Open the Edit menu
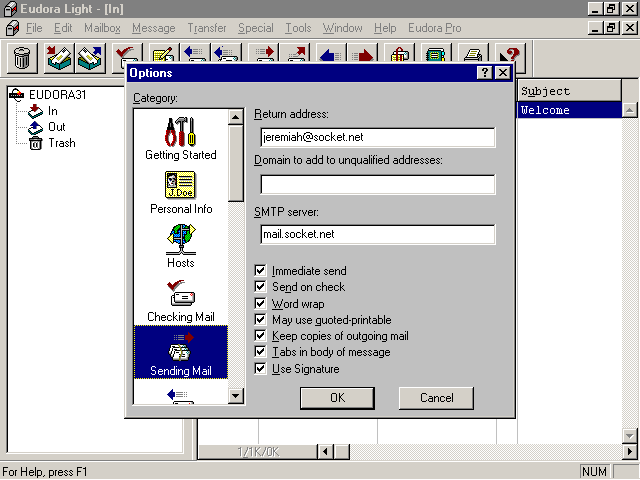This screenshot has height=480, width=640. click(63, 28)
